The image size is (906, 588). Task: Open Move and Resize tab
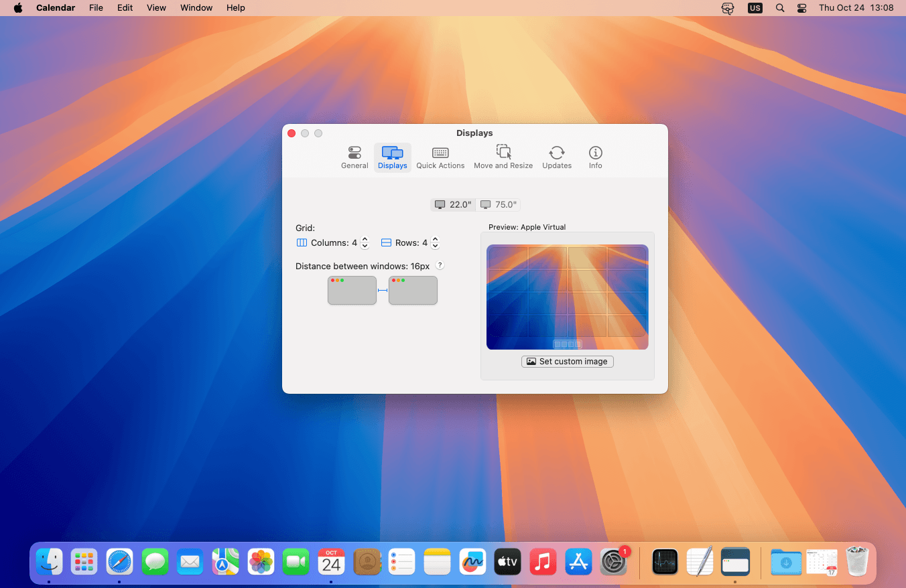click(503, 158)
